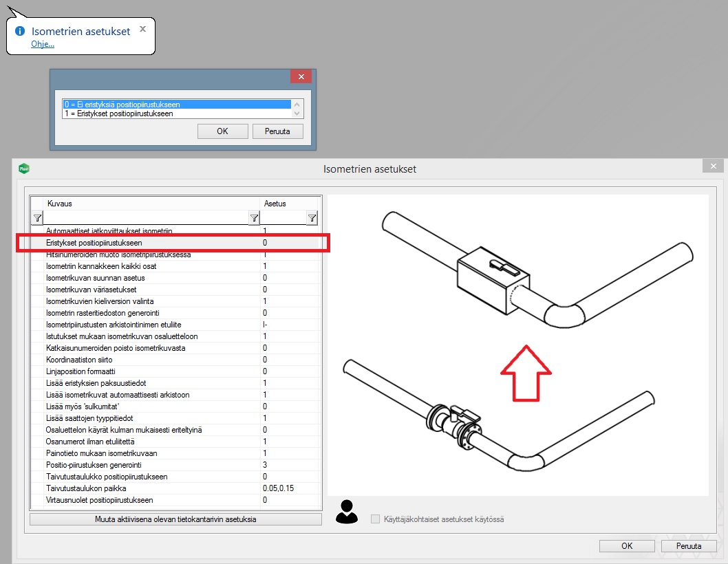Close the small options popup with red X
Image resolution: width=728 pixels, height=564 pixels.
coord(301,76)
